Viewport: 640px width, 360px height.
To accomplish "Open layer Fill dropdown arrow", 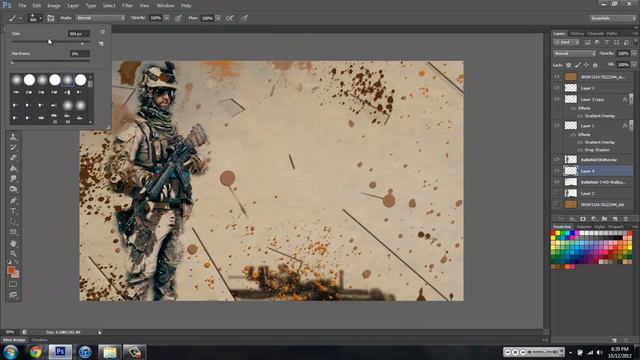I will pos(634,65).
